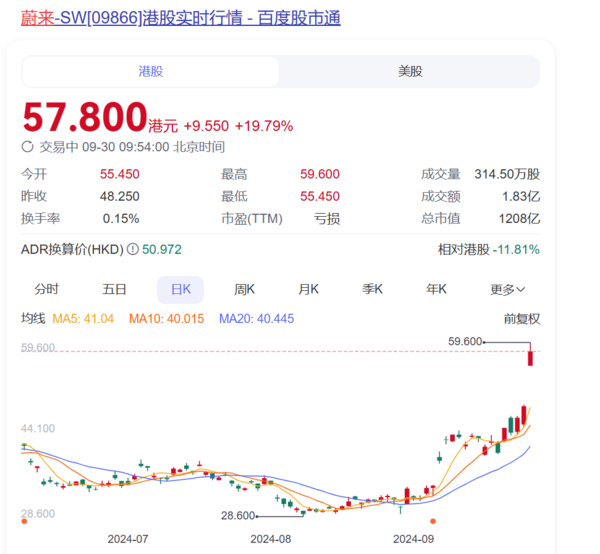Select the 分时 chart tab
The width and height of the screenshot is (600, 554).
[47, 289]
